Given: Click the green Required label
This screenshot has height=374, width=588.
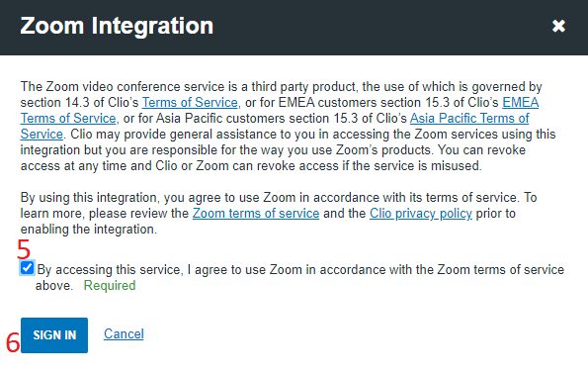Looking at the screenshot, I should [110, 285].
